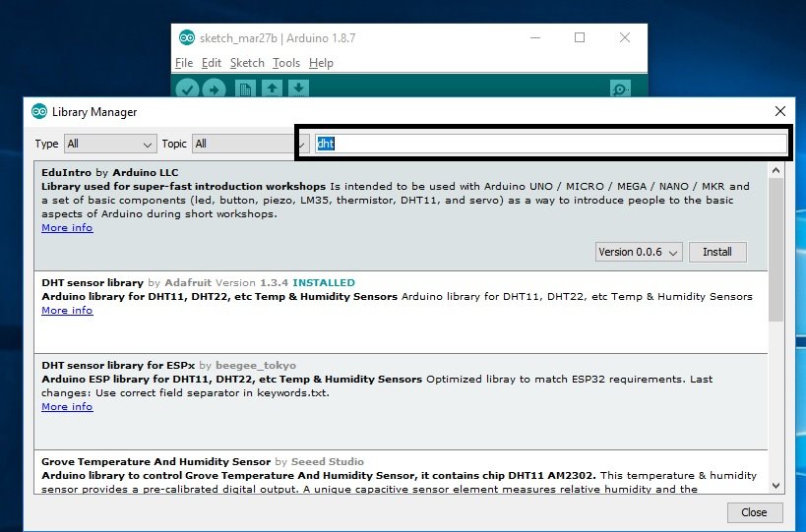Click the Seeed Studio author name

click(328, 461)
